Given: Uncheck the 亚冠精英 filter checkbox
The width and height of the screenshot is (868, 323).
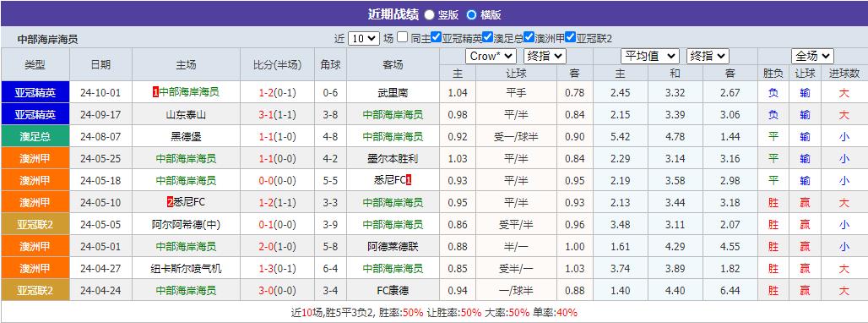Looking at the screenshot, I should [x=437, y=38].
